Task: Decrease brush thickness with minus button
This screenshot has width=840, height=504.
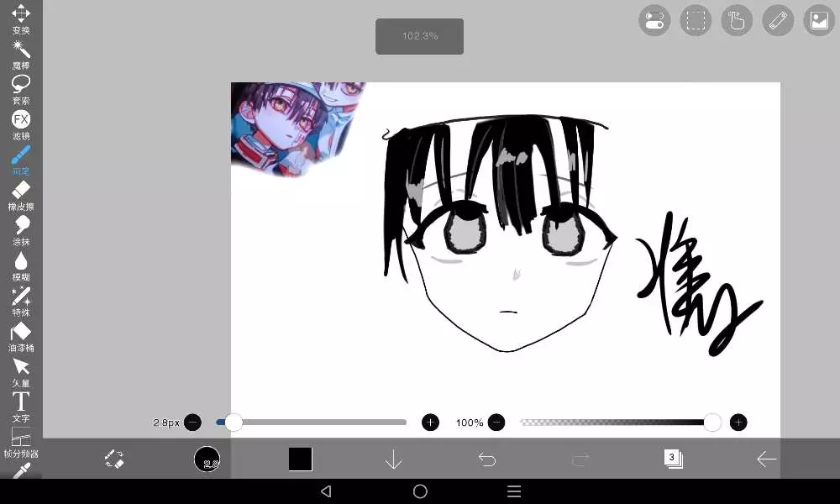Action: (x=193, y=423)
